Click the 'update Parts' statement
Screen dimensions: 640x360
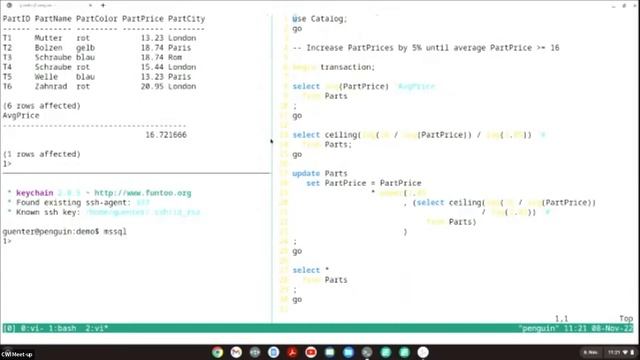tap(320, 173)
